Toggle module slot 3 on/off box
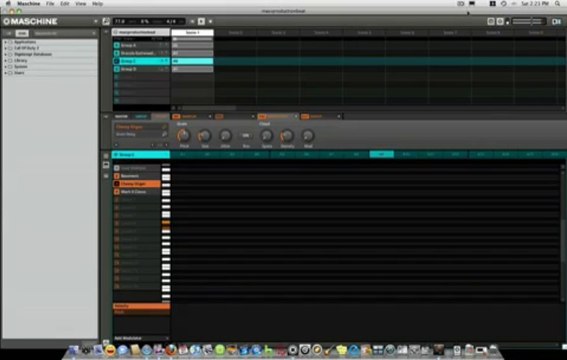The image size is (567, 360). click(262, 116)
